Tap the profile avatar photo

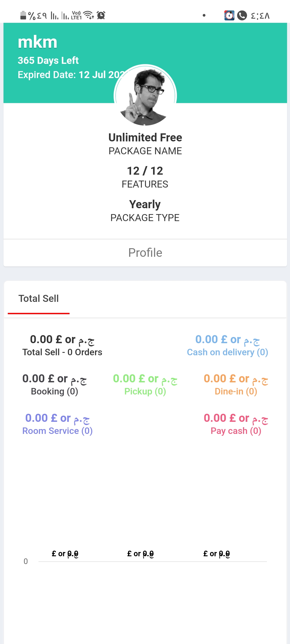click(145, 96)
